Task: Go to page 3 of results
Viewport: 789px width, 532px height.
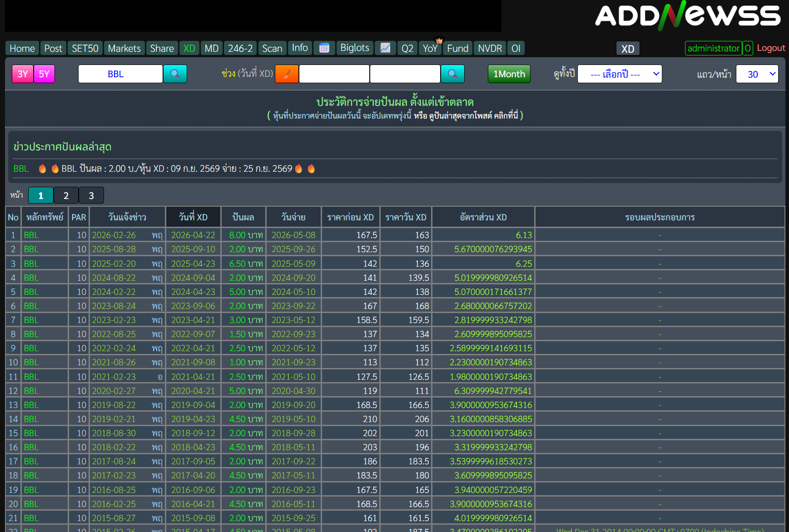Action: pos(91,195)
